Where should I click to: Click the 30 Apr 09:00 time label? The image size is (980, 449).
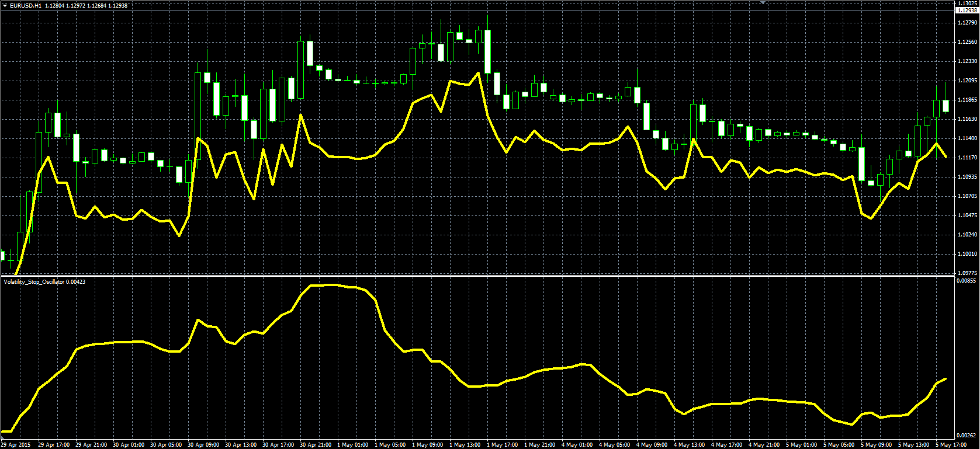(x=203, y=445)
